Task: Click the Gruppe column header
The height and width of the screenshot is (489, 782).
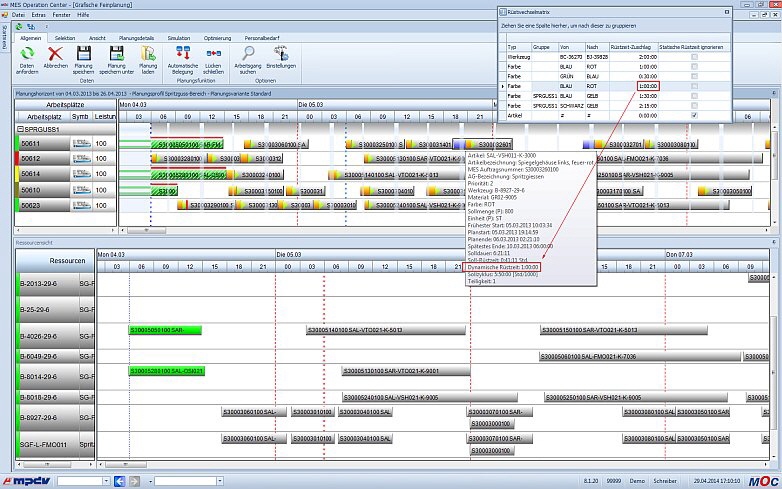Action: 544,47
